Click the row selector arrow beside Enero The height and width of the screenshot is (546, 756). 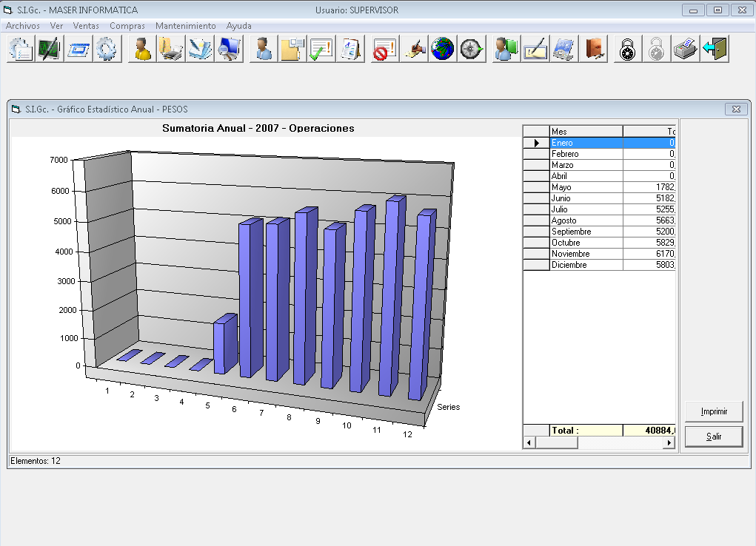[x=537, y=143]
